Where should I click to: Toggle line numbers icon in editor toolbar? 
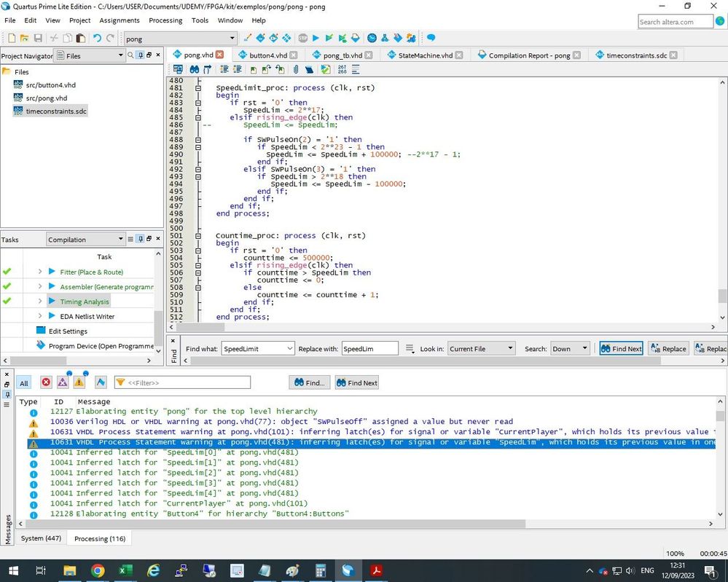(342, 69)
